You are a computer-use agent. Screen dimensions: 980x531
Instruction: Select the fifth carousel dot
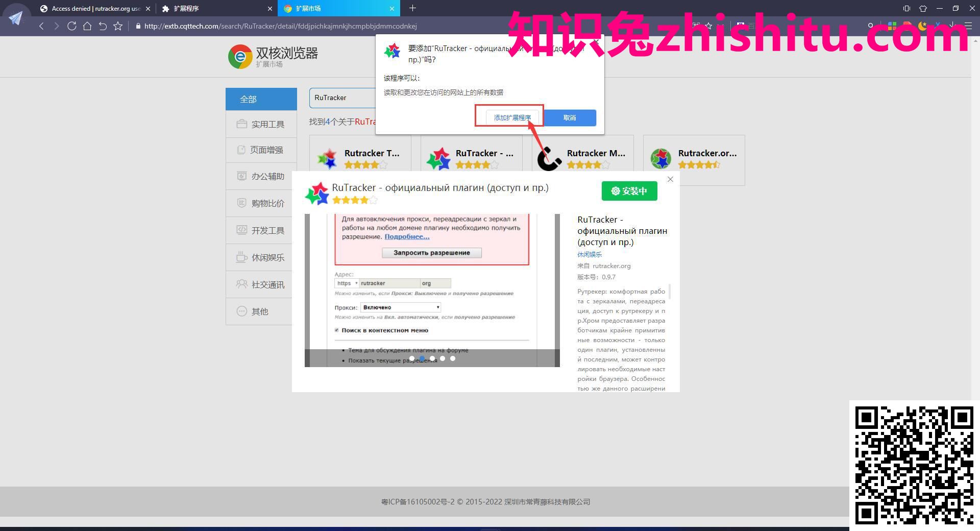(x=452, y=358)
